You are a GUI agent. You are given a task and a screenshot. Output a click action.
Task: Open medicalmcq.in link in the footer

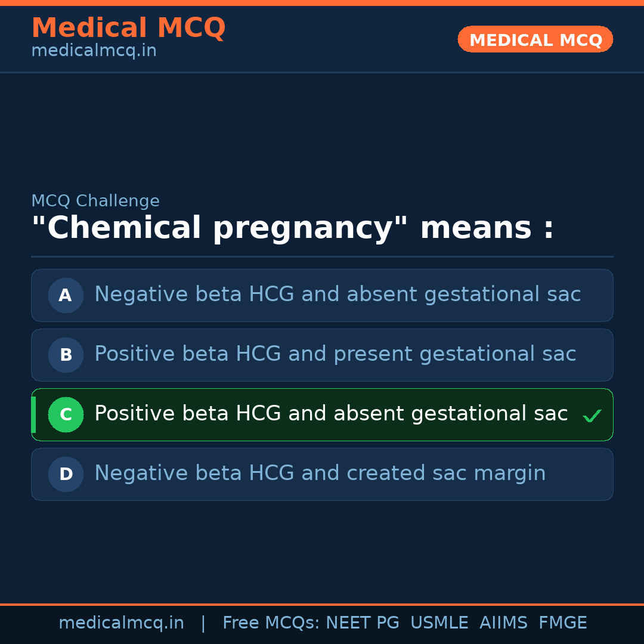121,623
